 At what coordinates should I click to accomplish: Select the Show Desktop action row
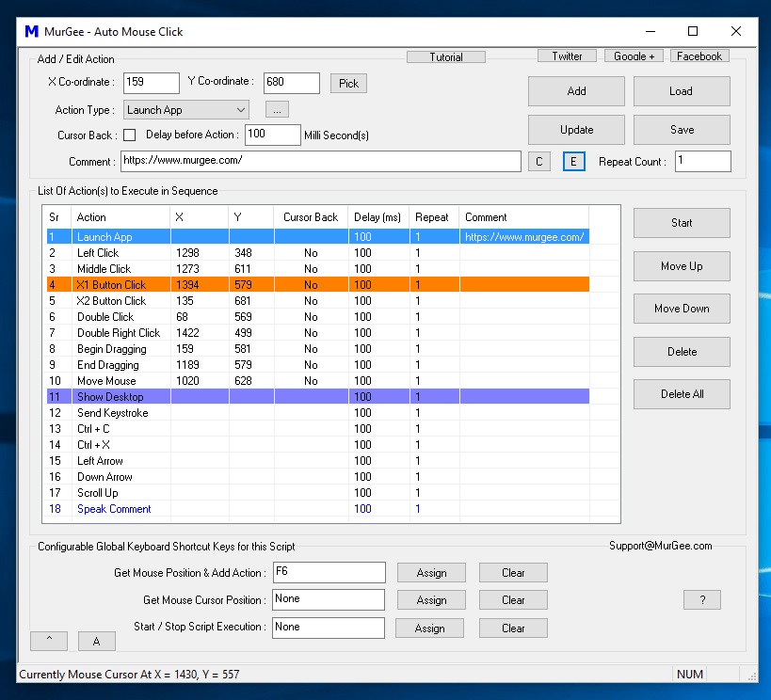pyautogui.click(x=110, y=396)
